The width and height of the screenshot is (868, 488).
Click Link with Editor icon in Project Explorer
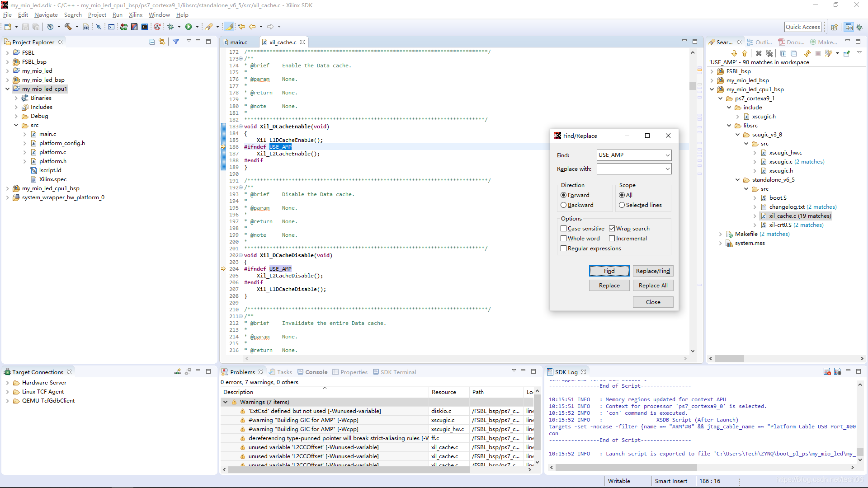pyautogui.click(x=162, y=42)
